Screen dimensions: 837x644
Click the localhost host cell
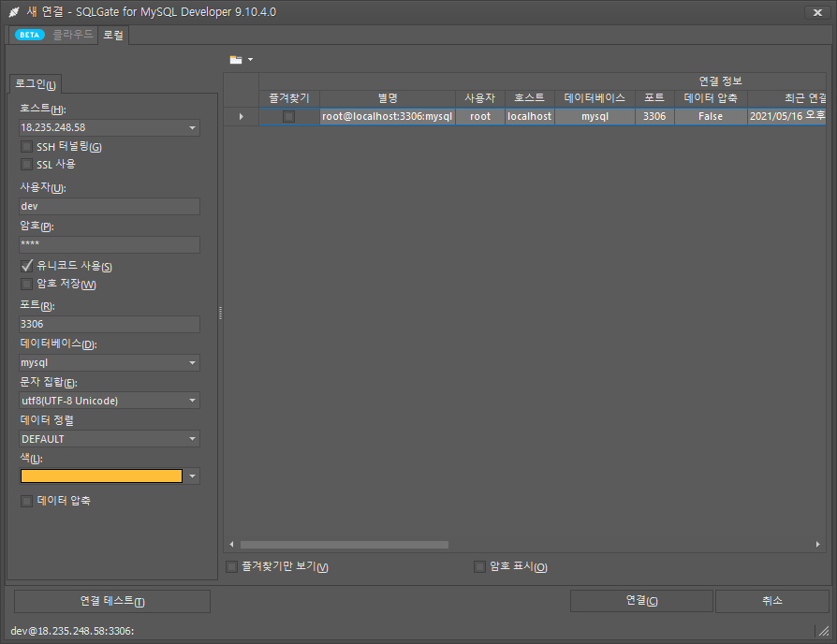pyautogui.click(x=530, y=116)
